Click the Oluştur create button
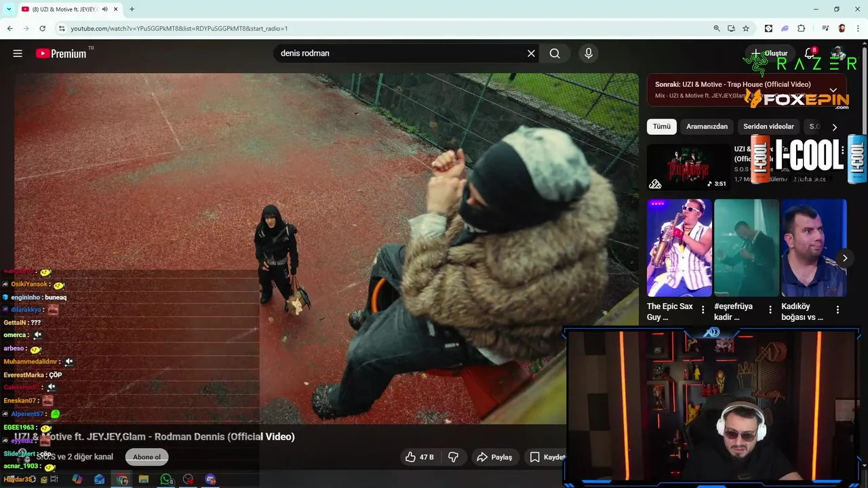Viewport: 868px width, 488px height. click(x=770, y=54)
